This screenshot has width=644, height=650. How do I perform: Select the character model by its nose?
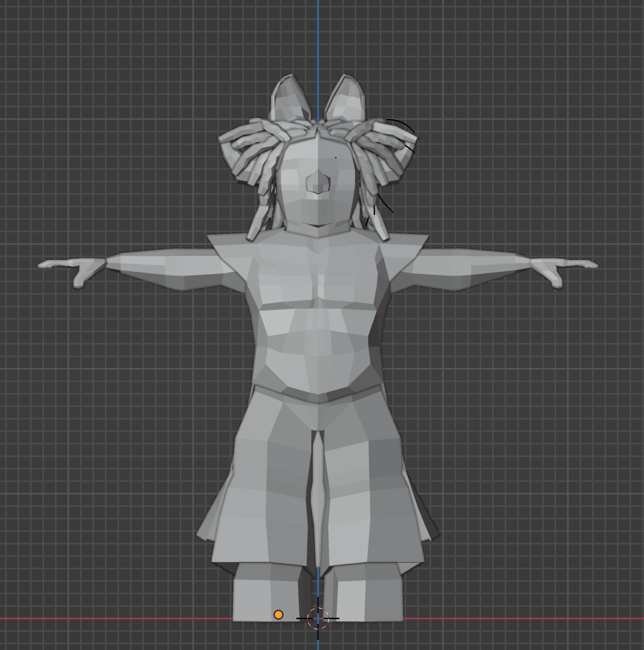317,182
